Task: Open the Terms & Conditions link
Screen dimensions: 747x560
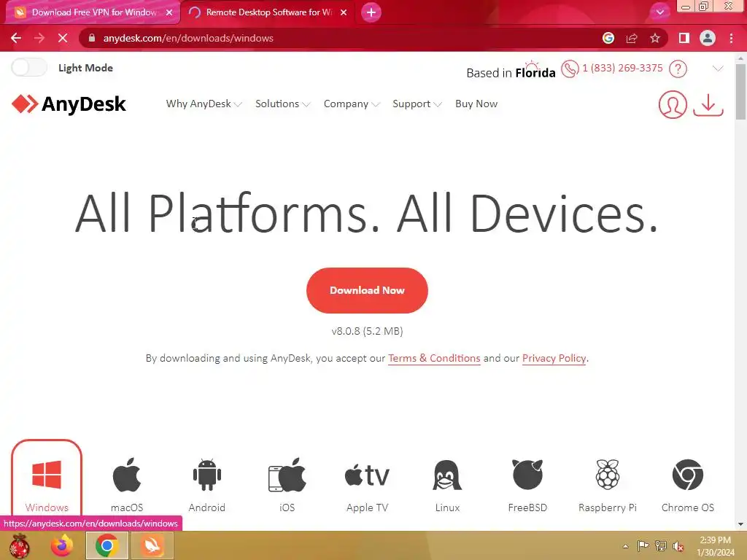Action: 434,358
